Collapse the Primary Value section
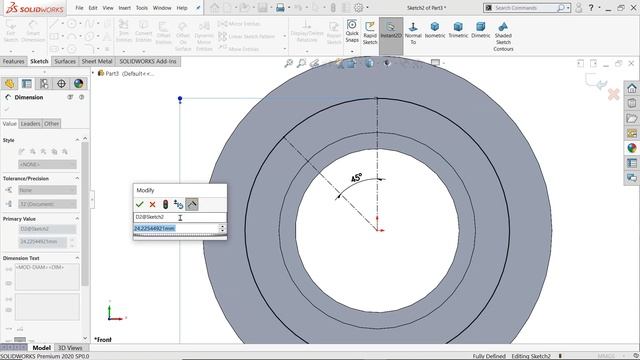640x360 pixels. click(x=77, y=219)
